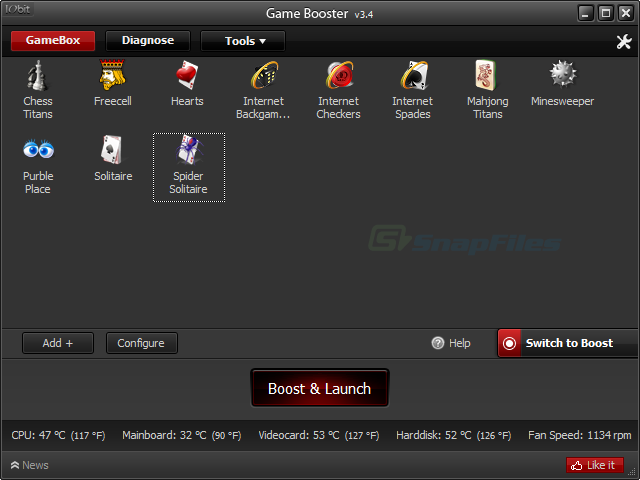Click the Switch to Boost label
The image size is (640, 480).
click(x=569, y=343)
